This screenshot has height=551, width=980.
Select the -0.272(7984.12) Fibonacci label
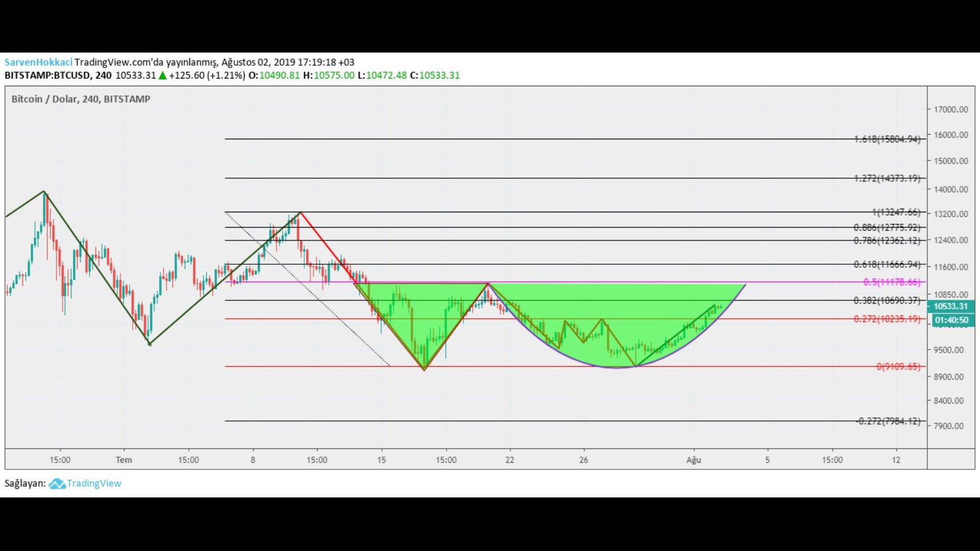888,421
